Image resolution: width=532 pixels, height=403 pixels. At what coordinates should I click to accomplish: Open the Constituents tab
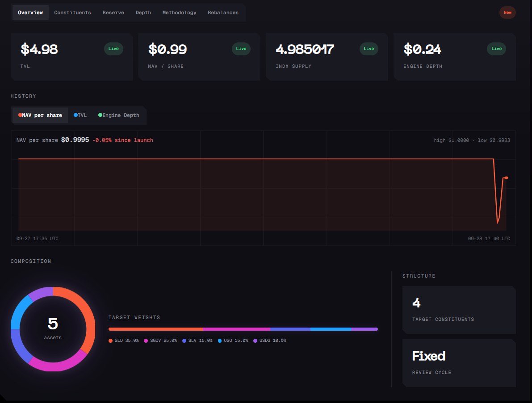tap(73, 12)
